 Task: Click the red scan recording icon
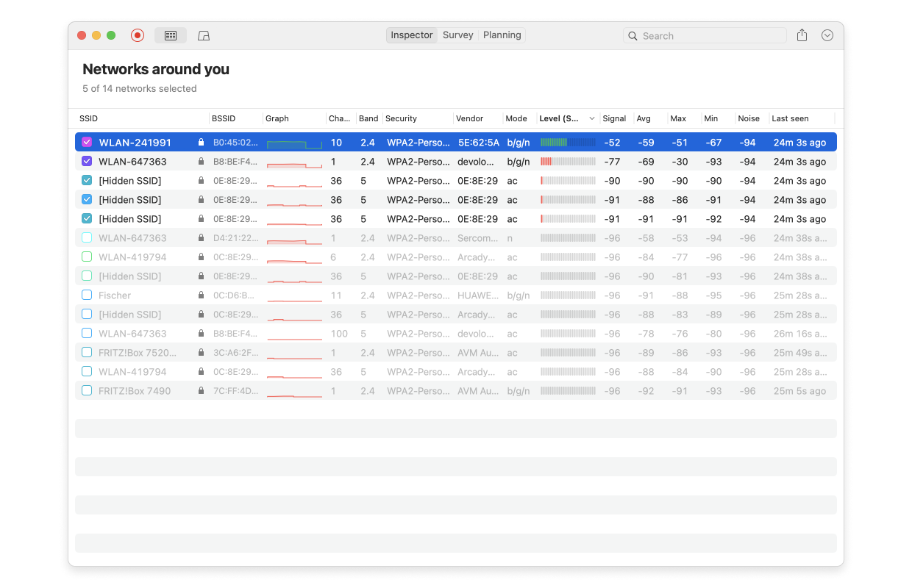[x=138, y=35]
